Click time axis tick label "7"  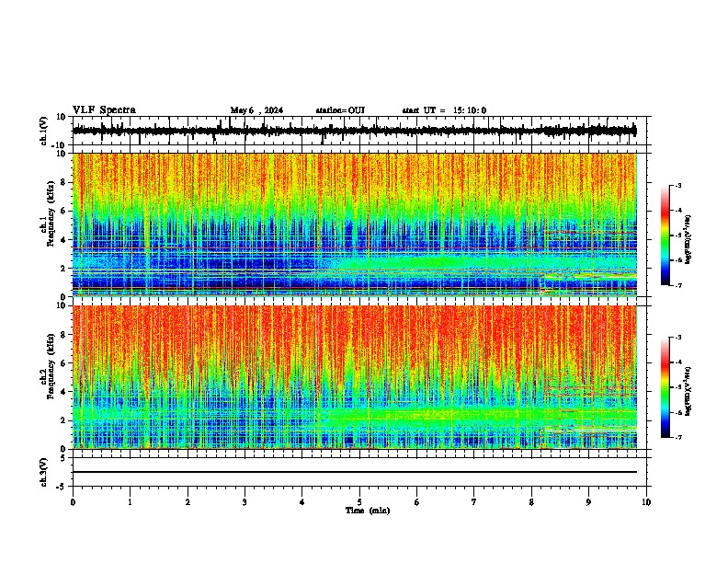click(x=474, y=502)
